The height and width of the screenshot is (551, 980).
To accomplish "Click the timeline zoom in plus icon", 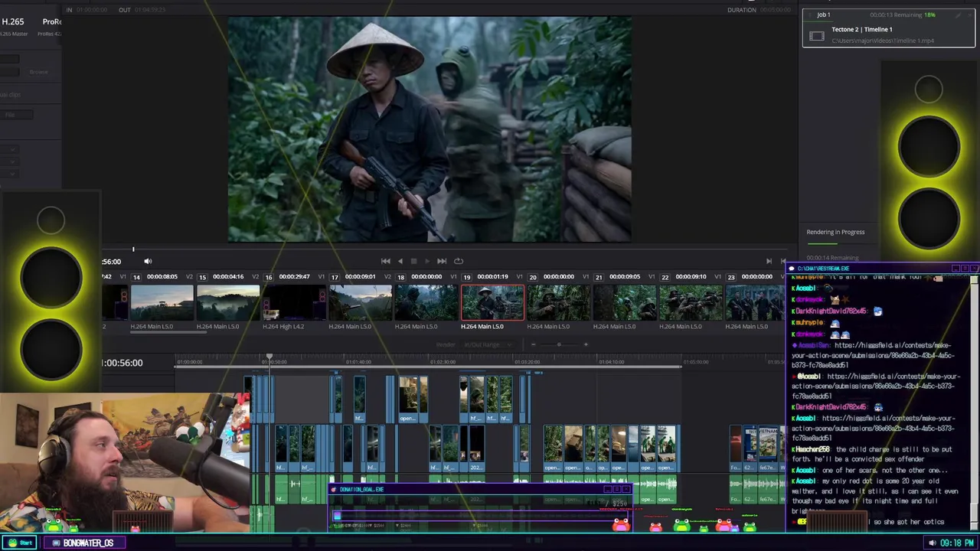I will (586, 344).
